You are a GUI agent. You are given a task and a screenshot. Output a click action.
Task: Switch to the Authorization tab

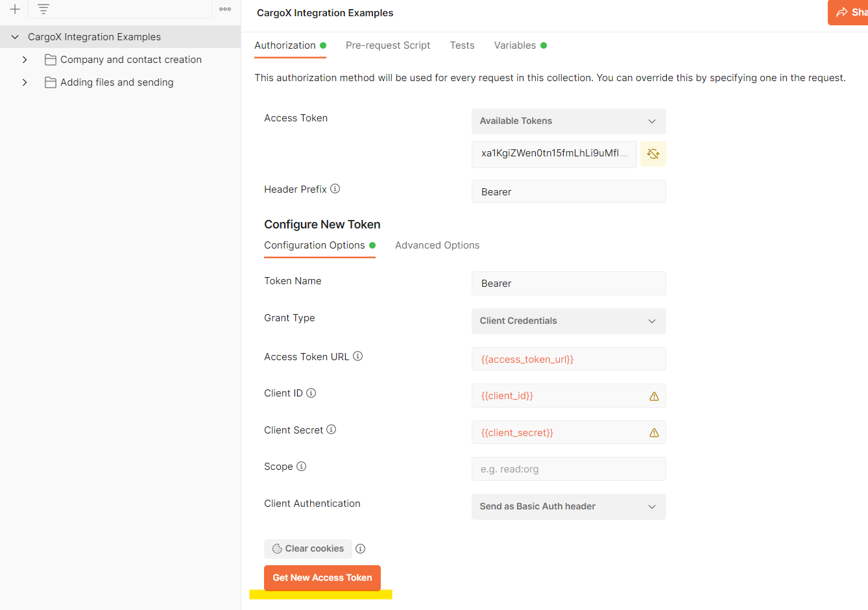290,45
